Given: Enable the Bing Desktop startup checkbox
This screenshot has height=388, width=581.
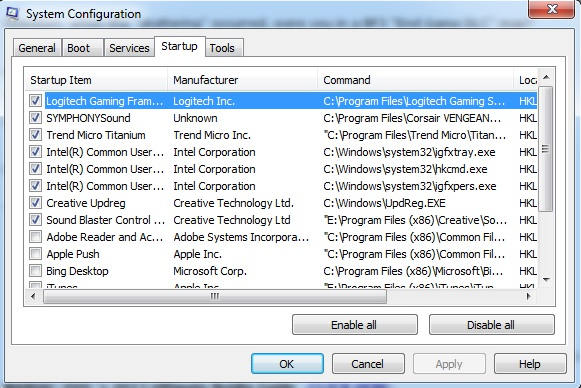Looking at the screenshot, I should [36, 271].
